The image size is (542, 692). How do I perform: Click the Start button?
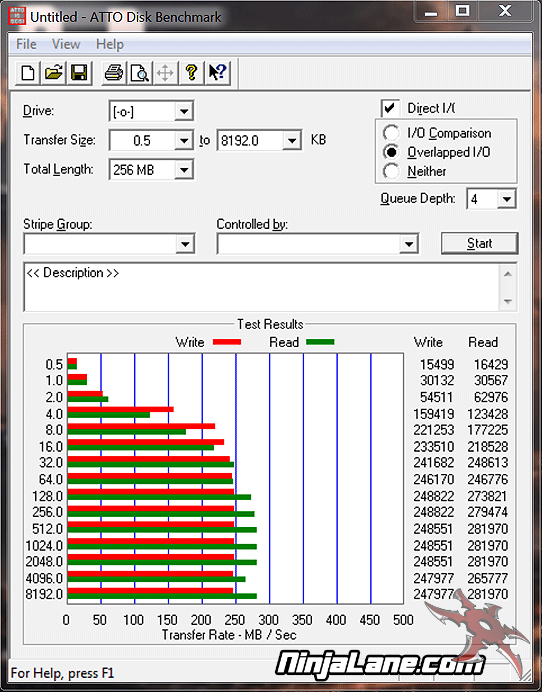tap(480, 243)
